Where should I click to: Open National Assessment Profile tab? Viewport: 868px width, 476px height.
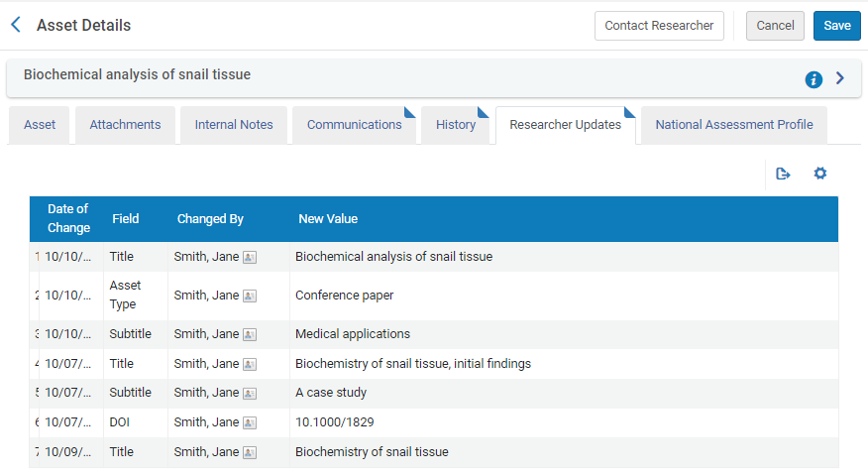tap(733, 125)
